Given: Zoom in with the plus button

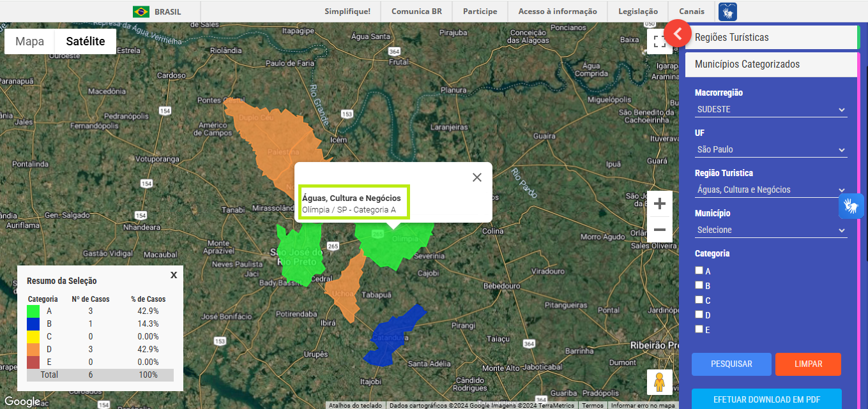Looking at the screenshot, I should (x=660, y=204).
